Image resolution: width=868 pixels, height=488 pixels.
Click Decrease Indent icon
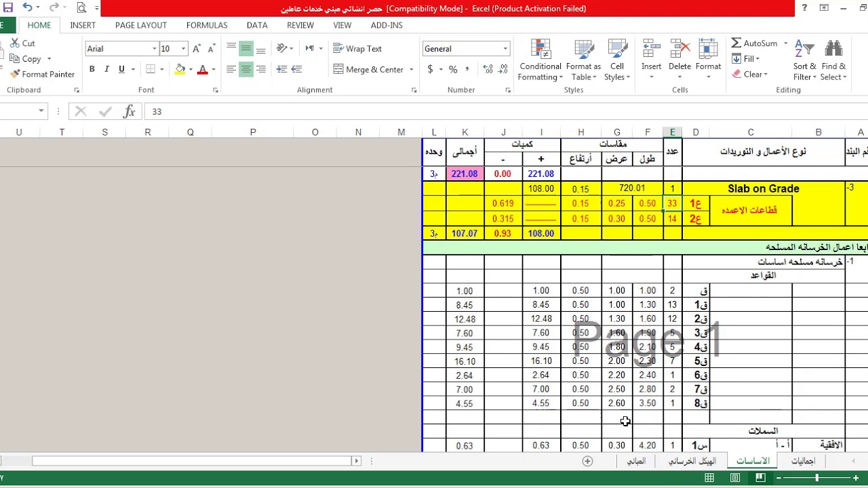(x=282, y=69)
